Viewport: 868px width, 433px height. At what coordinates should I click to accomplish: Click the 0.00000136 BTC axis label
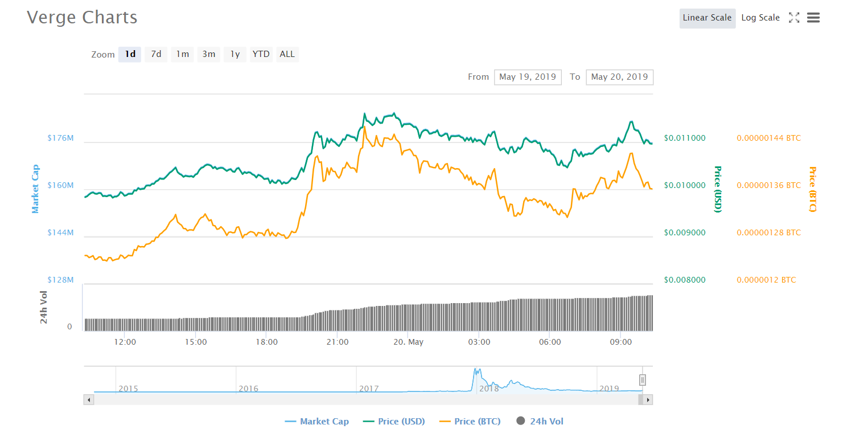[769, 185]
